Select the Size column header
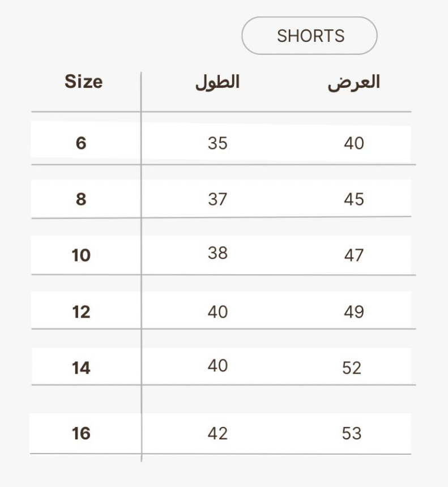Screen dimensions: 448x487 coord(84,82)
